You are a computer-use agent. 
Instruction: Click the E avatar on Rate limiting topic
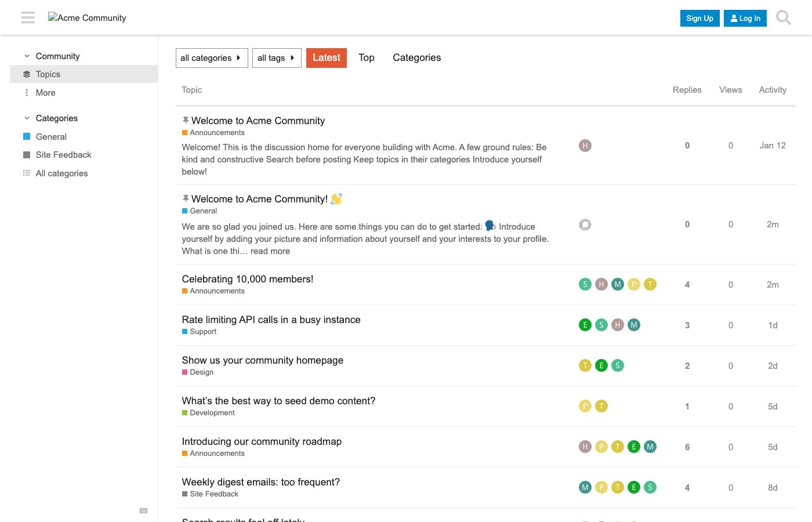[585, 325]
